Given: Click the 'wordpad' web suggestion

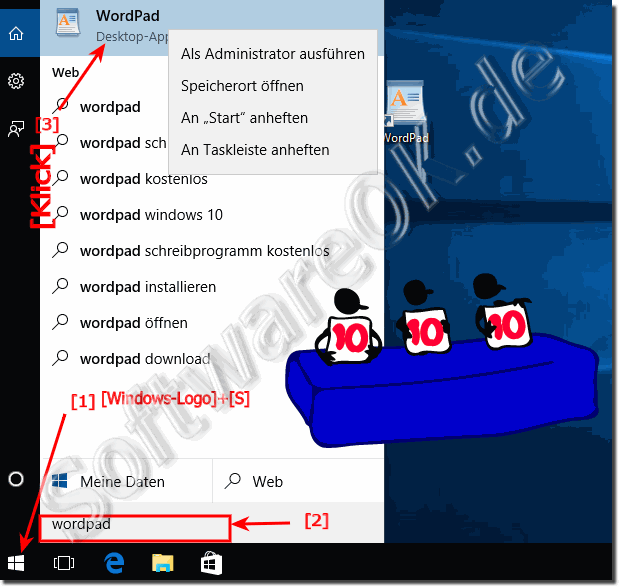Looking at the screenshot, I should click(110, 107).
